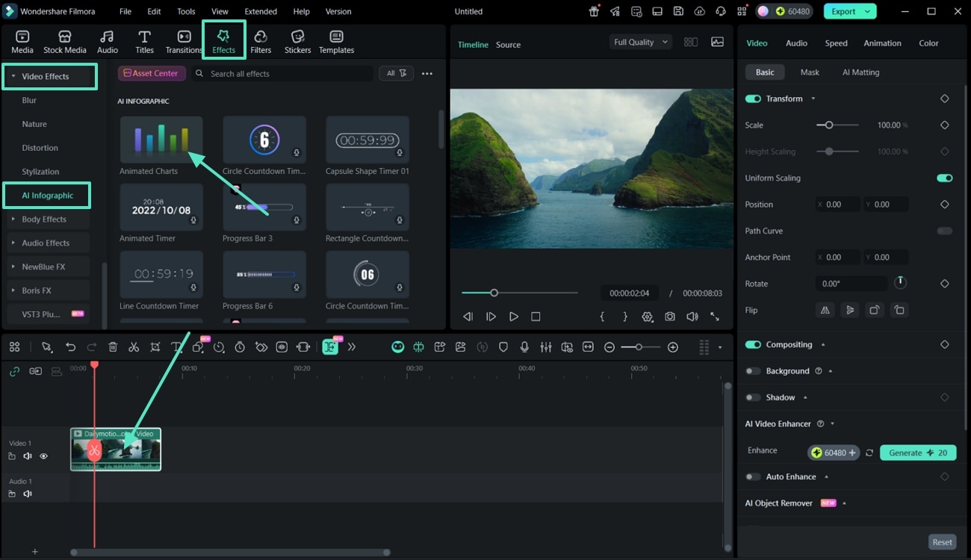
Task: Click the undo arrow in timeline toolbar
Action: pos(70,347)
